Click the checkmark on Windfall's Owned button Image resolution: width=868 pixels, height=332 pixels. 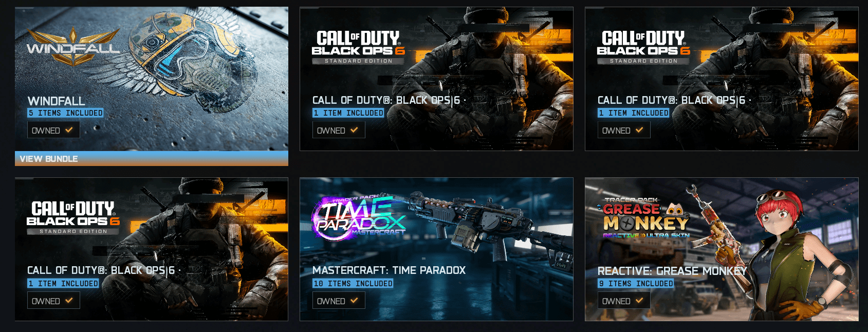click(x=69, y=130)
